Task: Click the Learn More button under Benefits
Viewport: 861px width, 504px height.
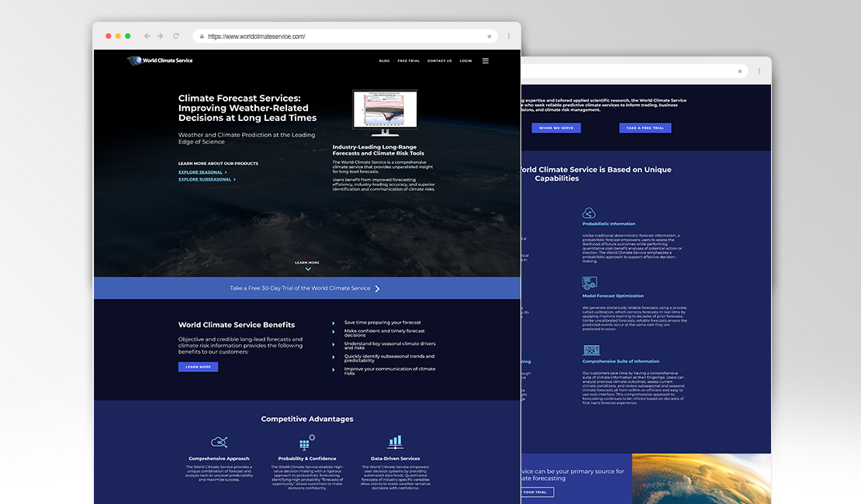Action: click(199, 367)
